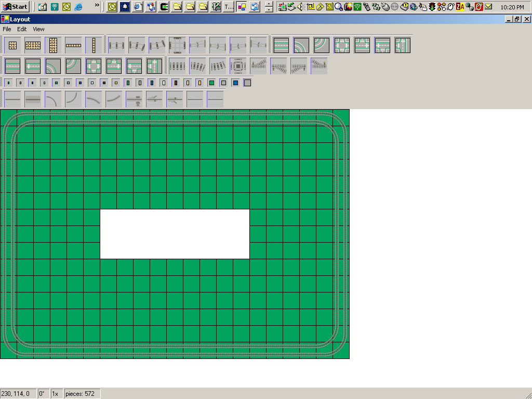Select the straight rail track piece
532x399 pixels.
(x=116, y=45)
